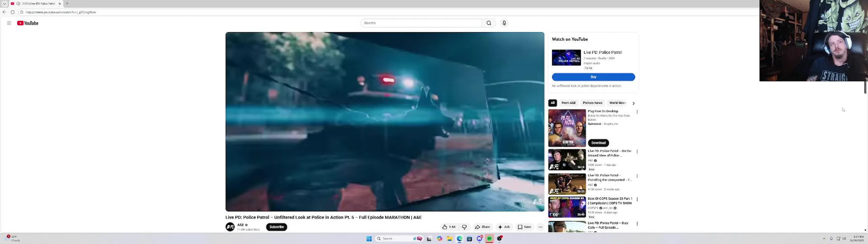Close the Live PD browser tab
Screen dimensions: 868x244
60,3
